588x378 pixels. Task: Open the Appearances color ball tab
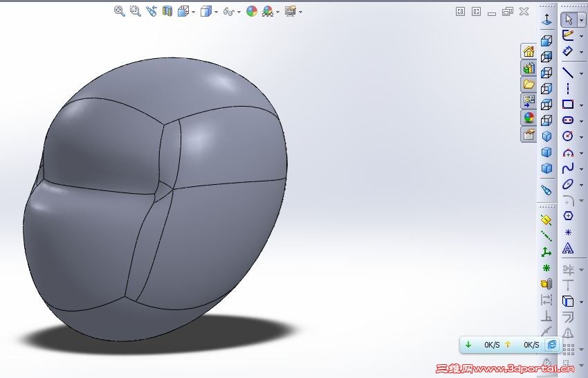pyautogui.click(x=529, y=118)
